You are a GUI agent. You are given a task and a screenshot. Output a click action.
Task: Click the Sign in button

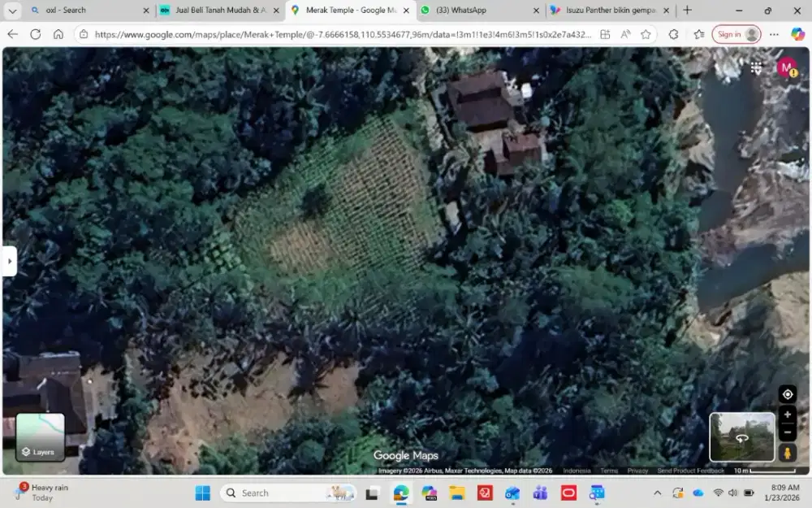(730, 34)
